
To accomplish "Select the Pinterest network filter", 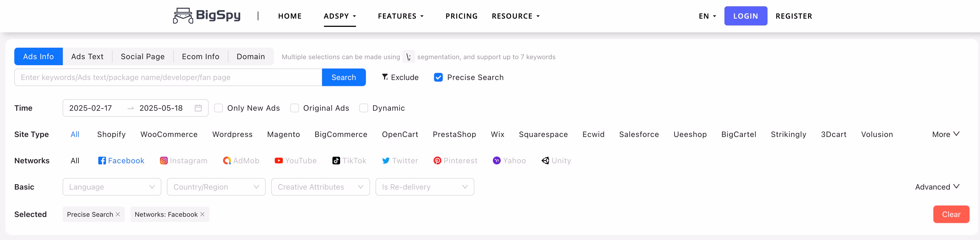I will [x=455, y=161].
